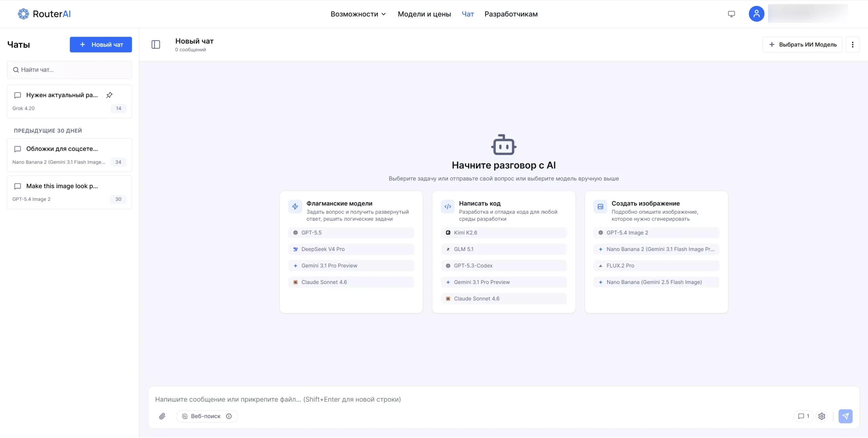This screenshot has width=868, height=438.
Task: Expand the Возможности dropdown menu
Action: coord(358,14)
